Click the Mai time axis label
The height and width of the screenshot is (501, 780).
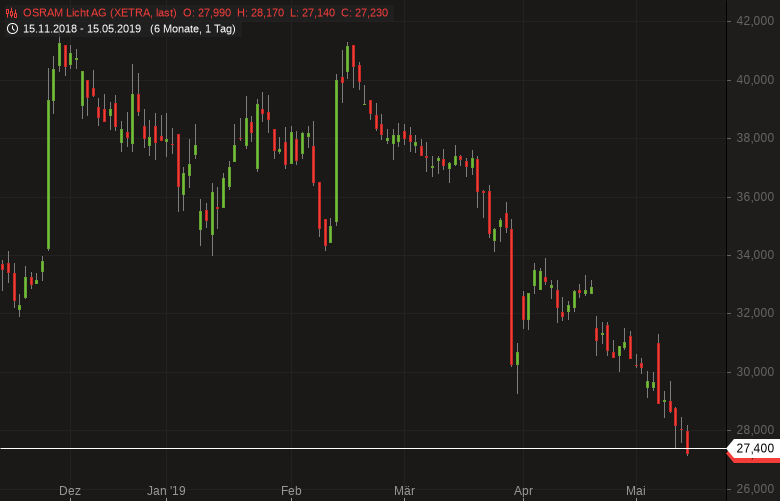pos(636,491)
